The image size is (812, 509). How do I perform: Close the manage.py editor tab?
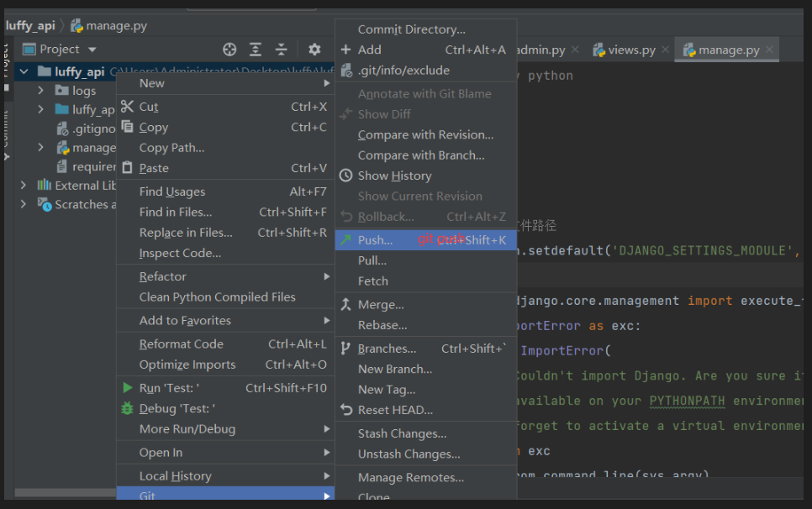coord(769,50)
